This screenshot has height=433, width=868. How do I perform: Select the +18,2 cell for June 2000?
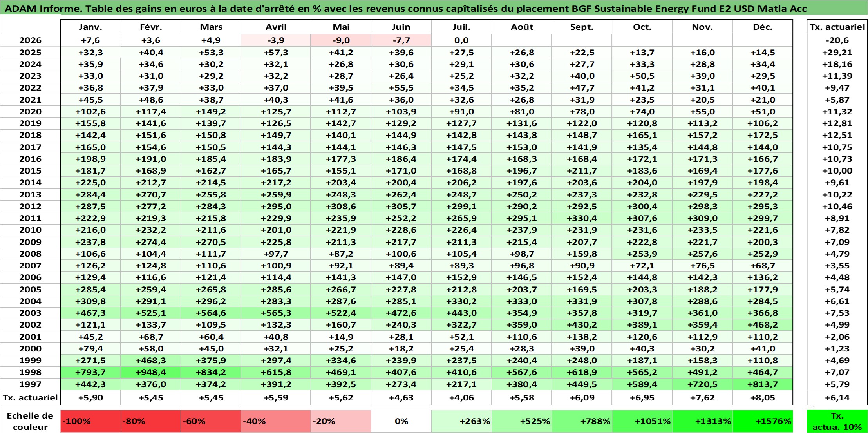(x=401, y=349)
